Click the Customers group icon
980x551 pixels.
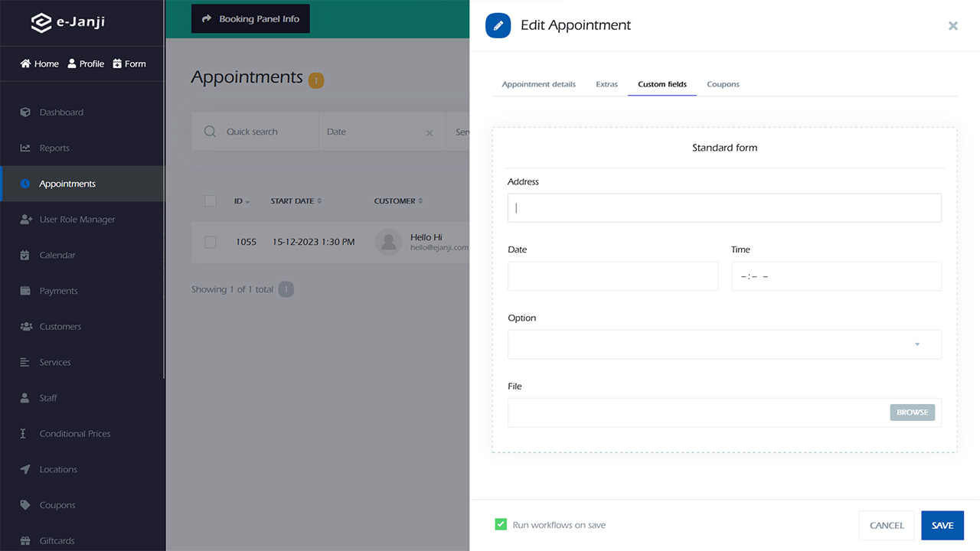click(x=25, y=327)
